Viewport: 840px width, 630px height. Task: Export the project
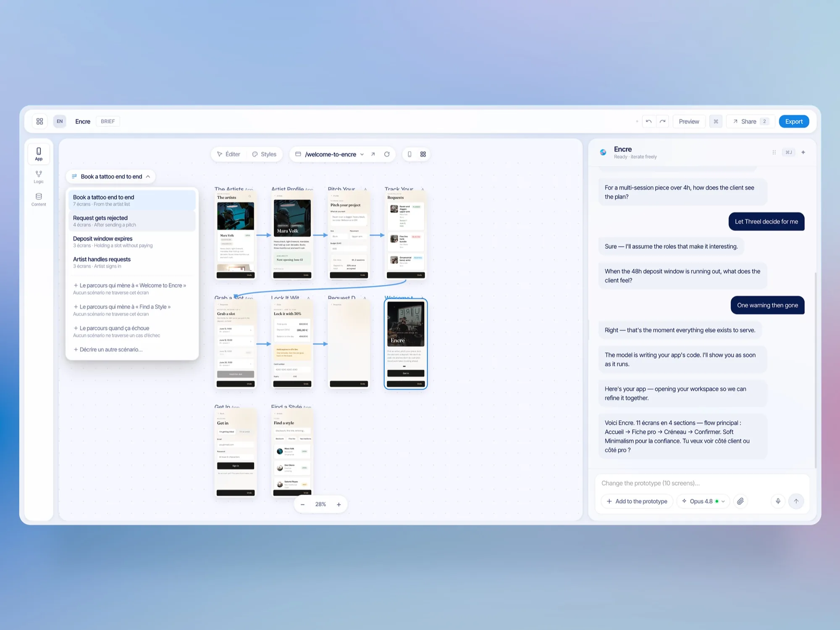click(x=794, y=121)
